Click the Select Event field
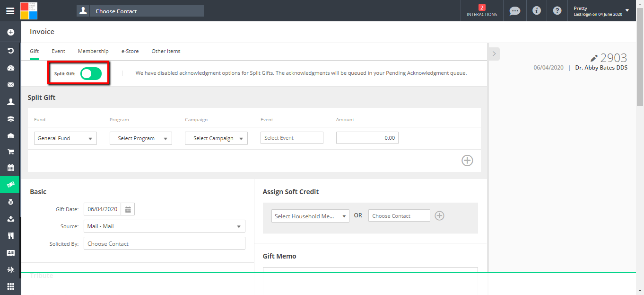644x295 pixels. coord(292,138)
